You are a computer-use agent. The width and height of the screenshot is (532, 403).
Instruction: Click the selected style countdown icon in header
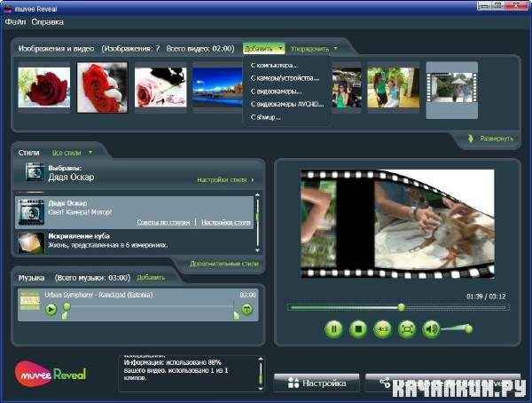[x=35, y=172]
